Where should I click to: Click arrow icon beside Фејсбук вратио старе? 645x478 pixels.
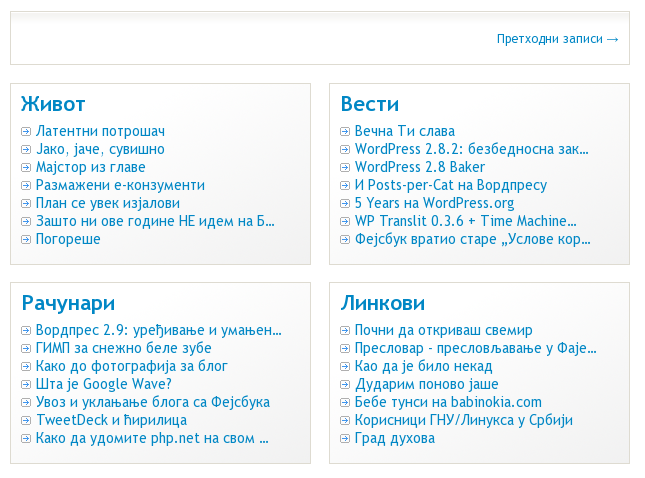[x=345, y=240]
